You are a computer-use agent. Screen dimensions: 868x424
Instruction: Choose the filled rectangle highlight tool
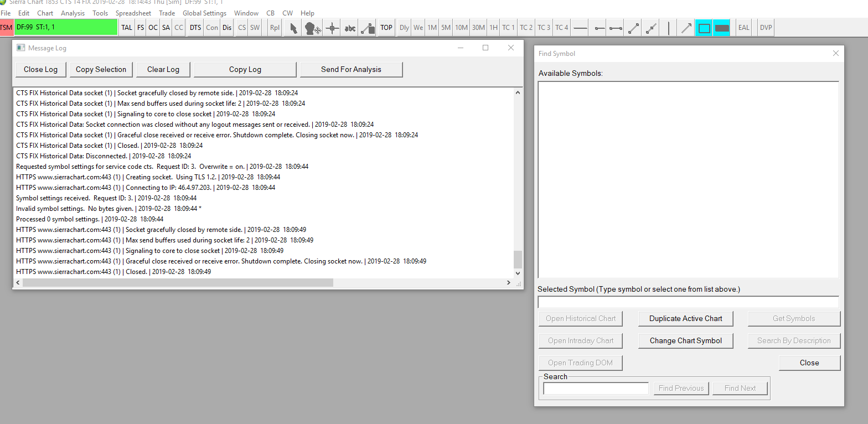[722, 28]
